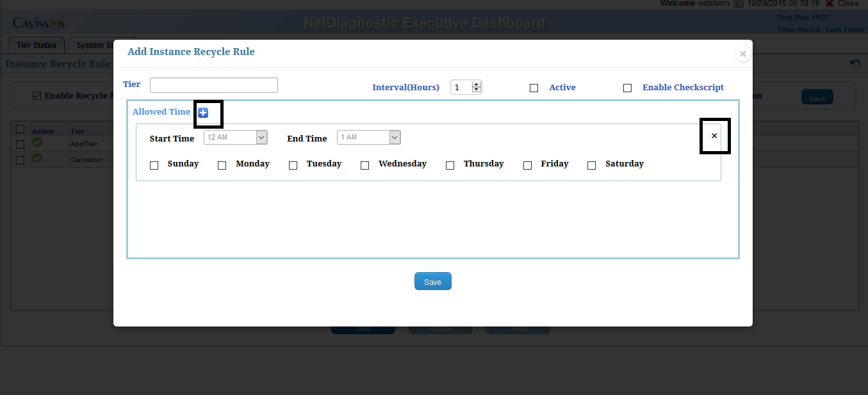Click the undo arrow icon in background page
Viewport: 868px width, 395px height.
[855, 63]
